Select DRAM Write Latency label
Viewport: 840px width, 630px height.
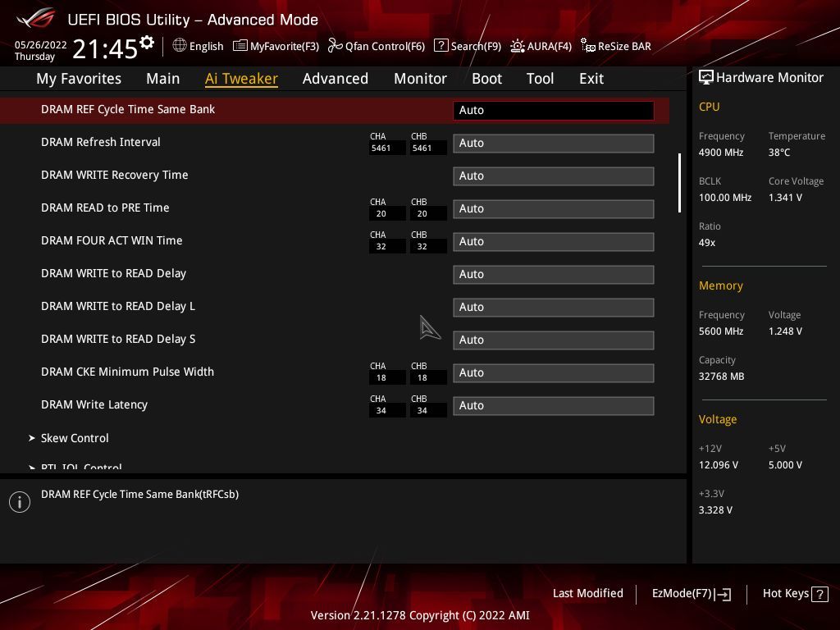pos(94,404)
